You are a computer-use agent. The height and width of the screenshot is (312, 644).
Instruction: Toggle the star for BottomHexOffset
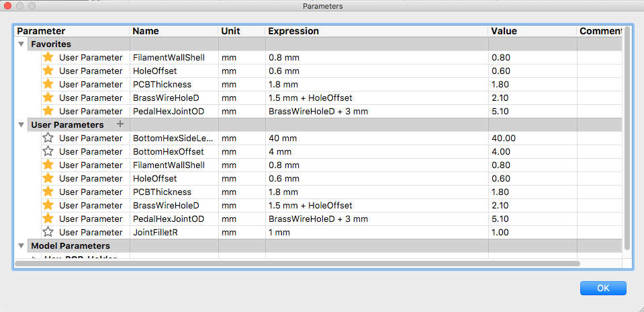(48, 151)
